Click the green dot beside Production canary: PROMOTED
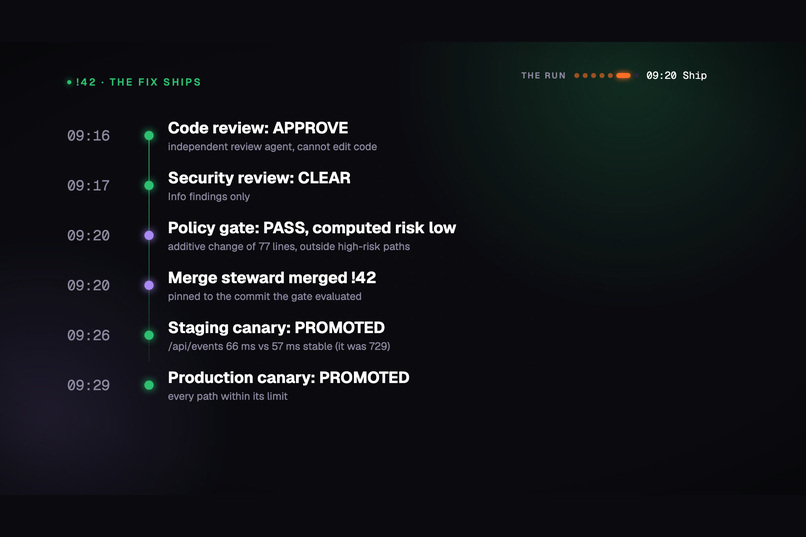This screenshot has height=537, width=806. point(149,385)
